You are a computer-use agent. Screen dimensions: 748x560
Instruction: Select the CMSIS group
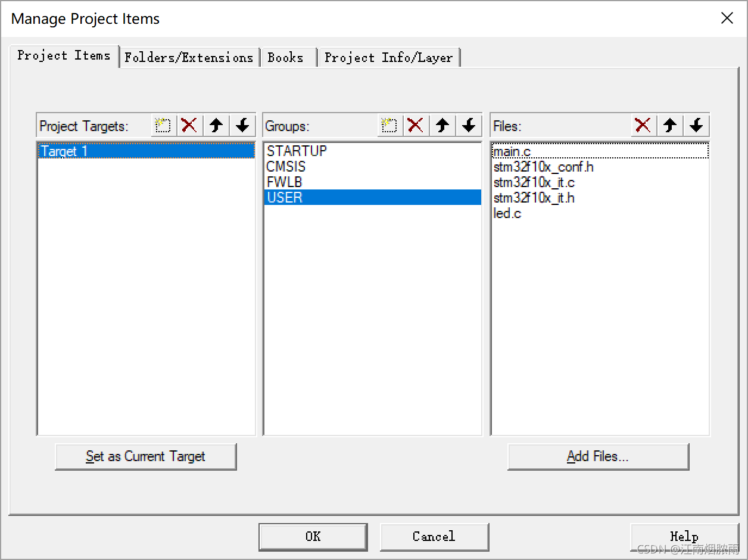[x=372, y=167]
